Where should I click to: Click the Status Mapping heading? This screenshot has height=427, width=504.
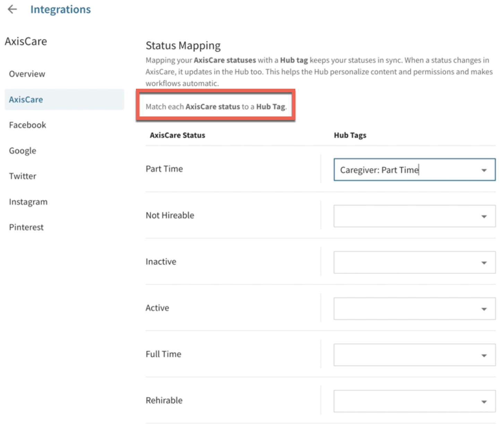coord(183,45)
